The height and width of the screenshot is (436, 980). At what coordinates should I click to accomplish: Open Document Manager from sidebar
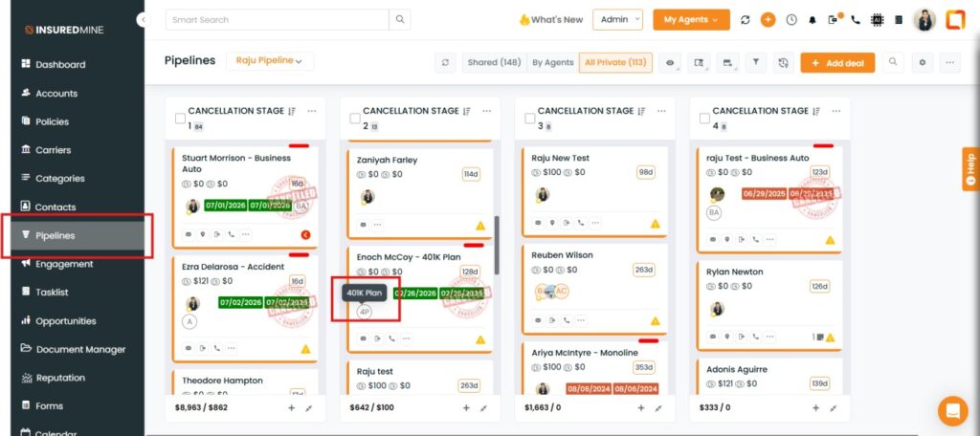point(73,349)
